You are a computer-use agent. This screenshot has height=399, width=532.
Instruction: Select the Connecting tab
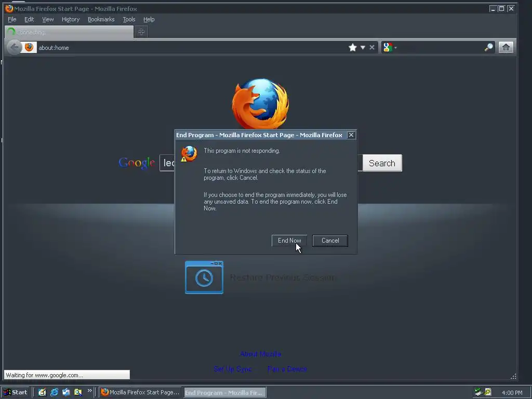pyautogui.click(x=69, y=32)
